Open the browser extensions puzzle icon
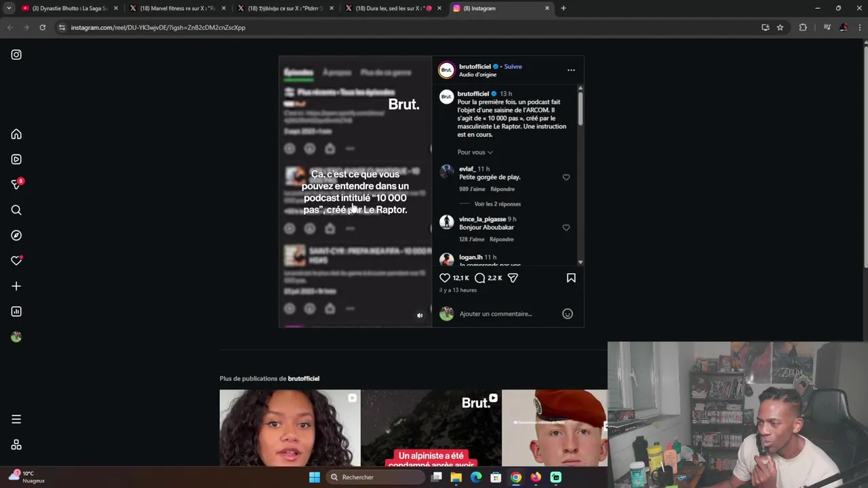Image resolution: width=868 pixels, height=488 pixels. click(x=803, y=27)
